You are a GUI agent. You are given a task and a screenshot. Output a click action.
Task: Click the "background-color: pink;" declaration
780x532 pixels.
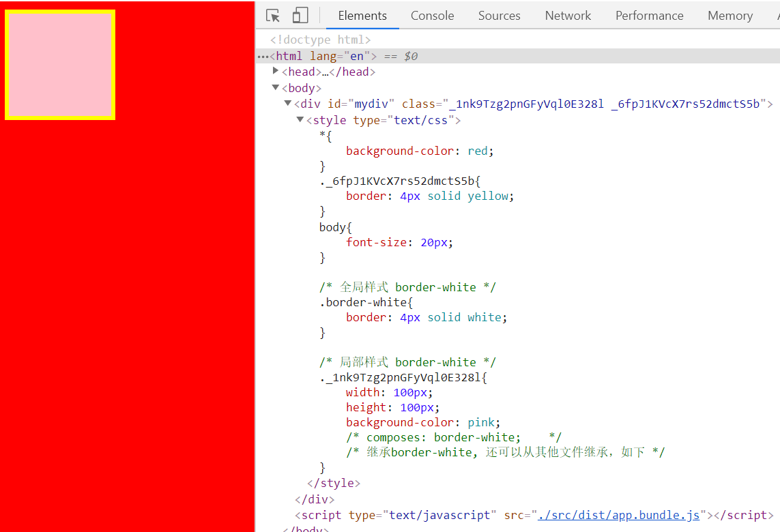[x=423, y=422]
